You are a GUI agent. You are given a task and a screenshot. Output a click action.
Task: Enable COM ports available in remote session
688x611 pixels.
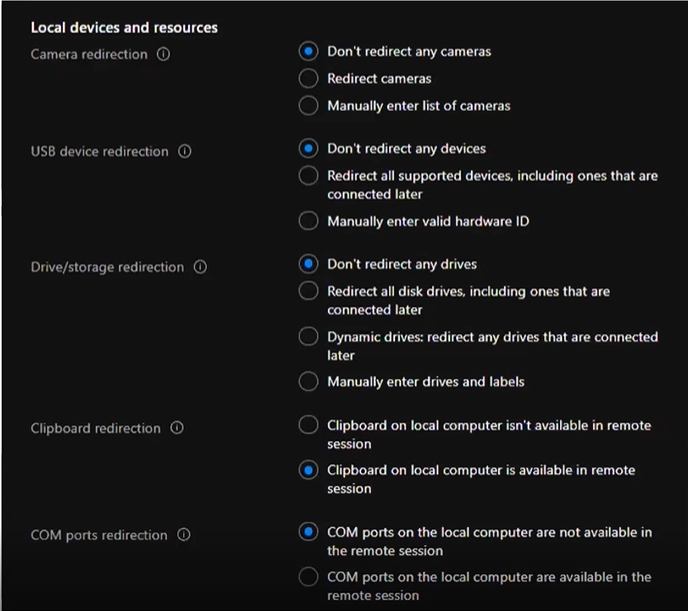(309, 578)
